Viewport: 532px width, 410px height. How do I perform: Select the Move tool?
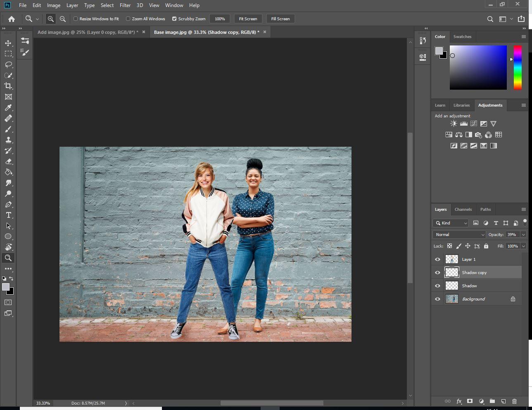pos(8,43)
